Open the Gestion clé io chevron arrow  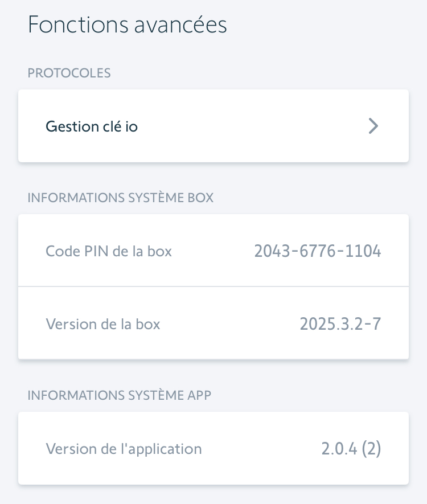click(x=373, y=126)
